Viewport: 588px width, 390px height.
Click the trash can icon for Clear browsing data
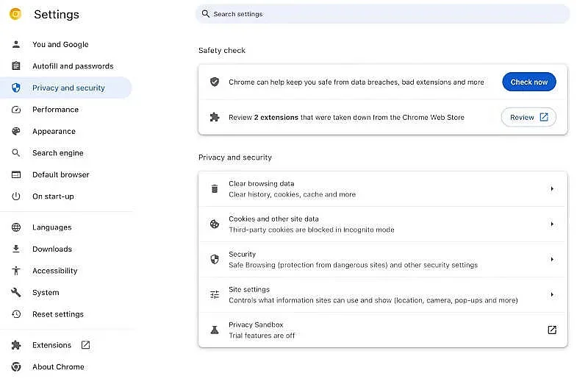click(215, 189)
